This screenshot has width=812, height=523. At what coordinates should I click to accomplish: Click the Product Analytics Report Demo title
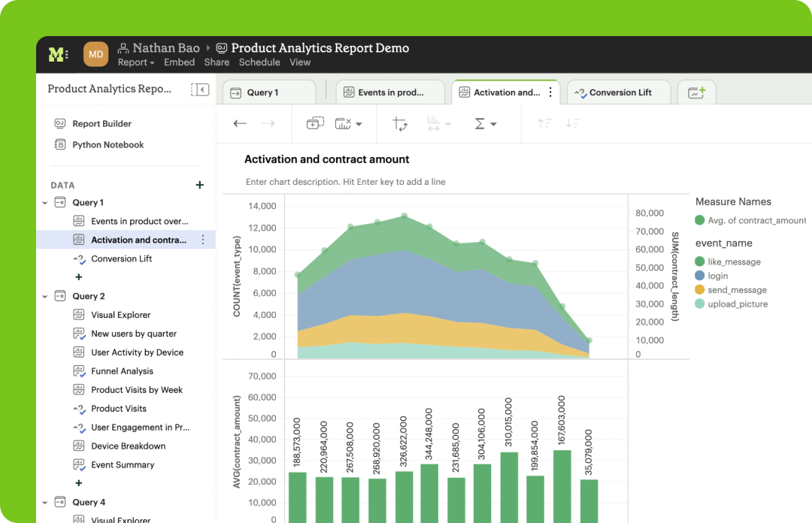click(320, 48)
